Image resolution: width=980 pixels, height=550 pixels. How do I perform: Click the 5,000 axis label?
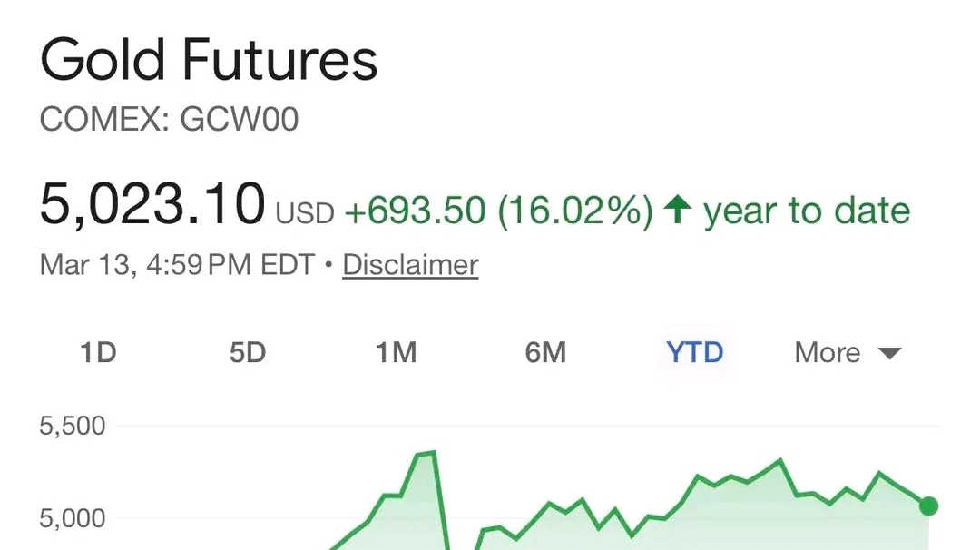pyautogui.click(x=73, y=519)
